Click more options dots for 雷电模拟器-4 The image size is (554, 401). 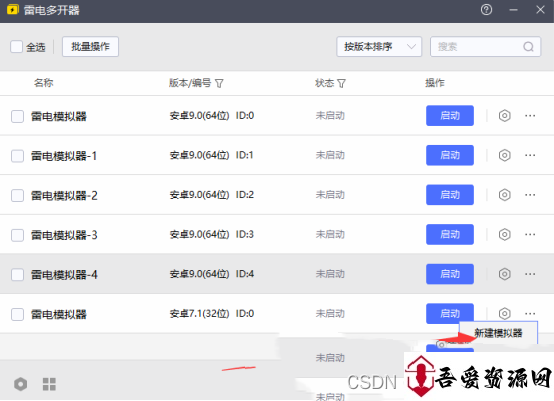coord(530,274)
